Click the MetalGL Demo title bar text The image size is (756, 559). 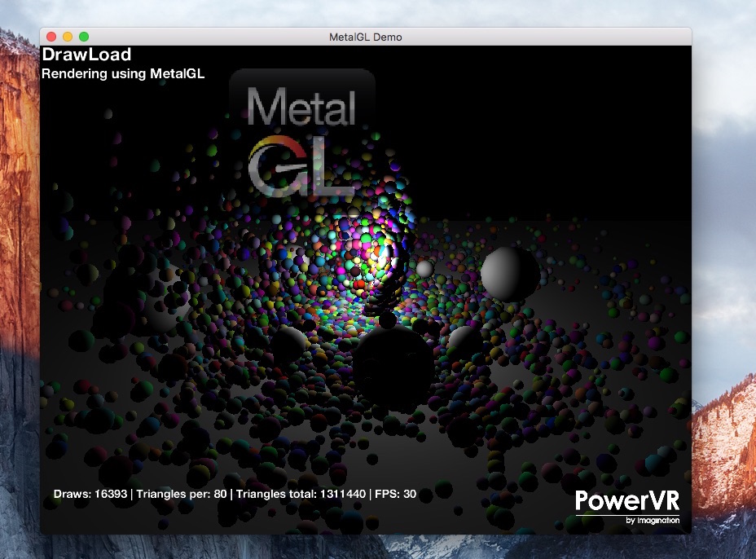point(366,37)
